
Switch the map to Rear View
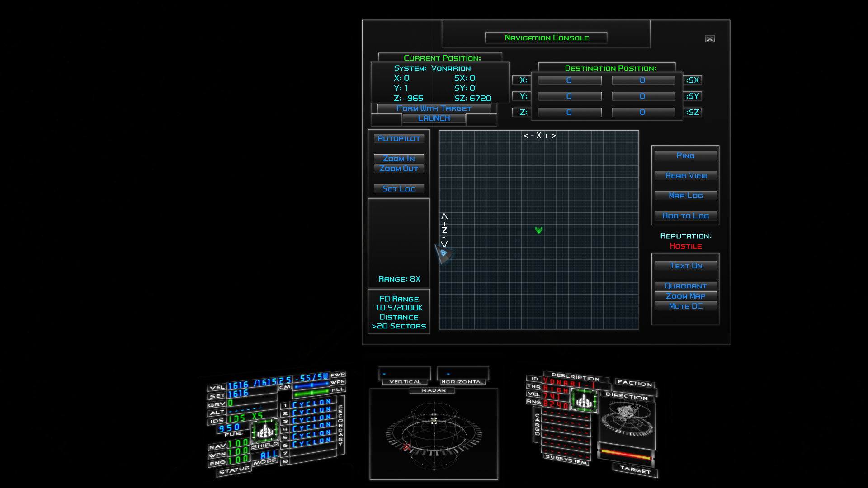click(x=686, y=175)
